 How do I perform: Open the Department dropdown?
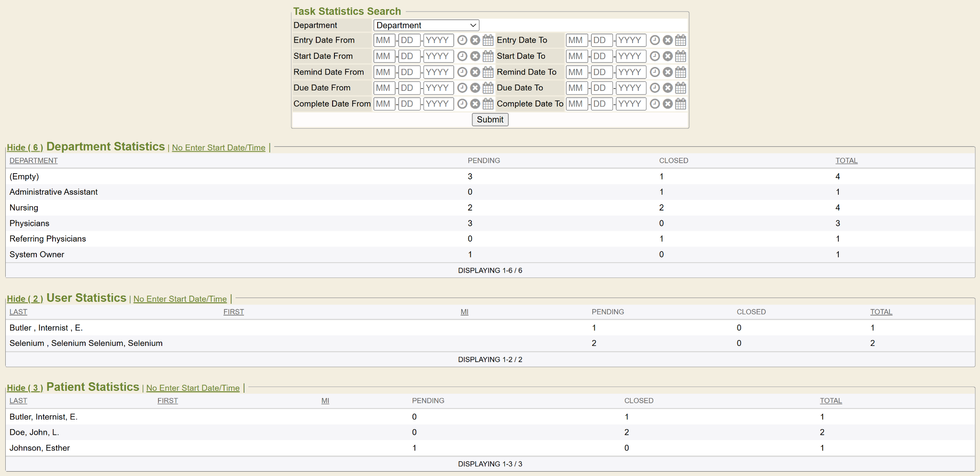click(426, 25)
